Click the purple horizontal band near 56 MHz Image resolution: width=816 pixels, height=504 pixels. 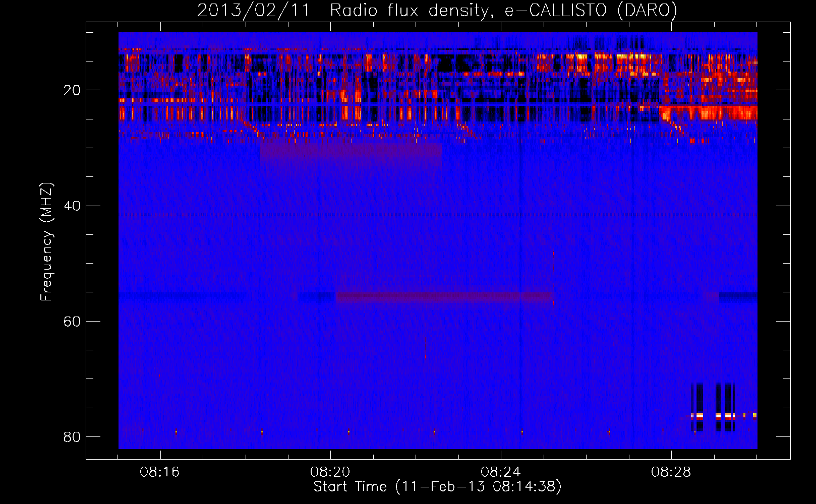(x=444, y=297)
